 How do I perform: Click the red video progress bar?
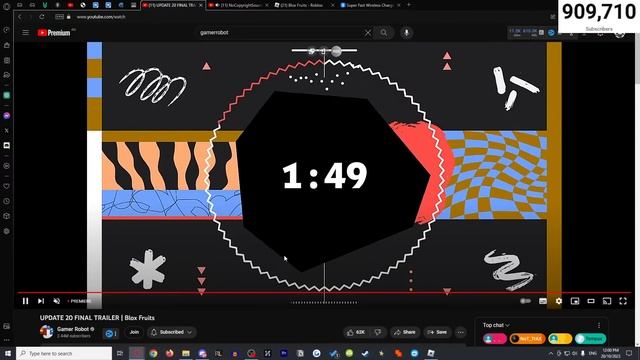pyautogui.click(x=324, y=293)
